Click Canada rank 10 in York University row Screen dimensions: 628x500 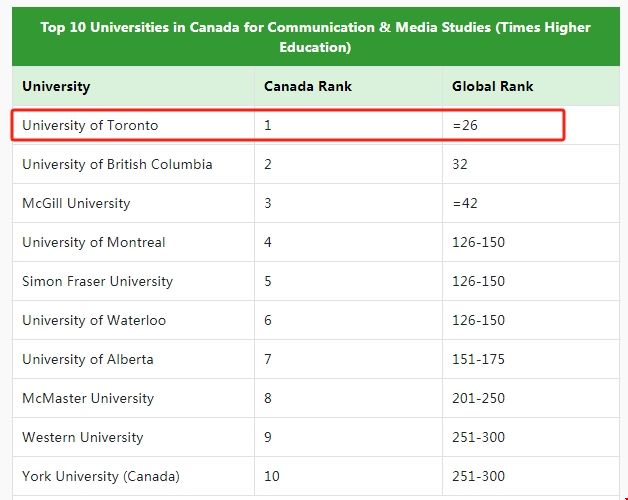pos(272,476)
